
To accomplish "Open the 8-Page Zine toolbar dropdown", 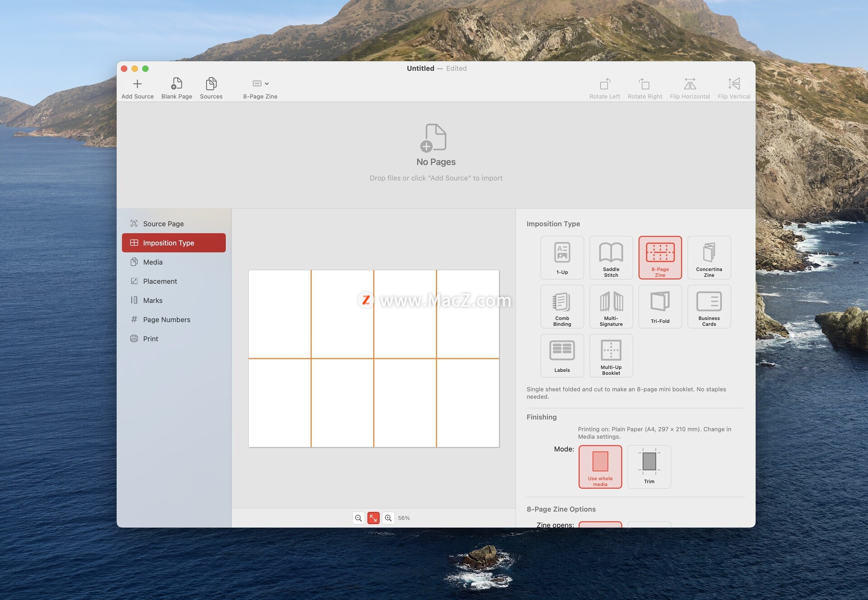I will point(260,84).
